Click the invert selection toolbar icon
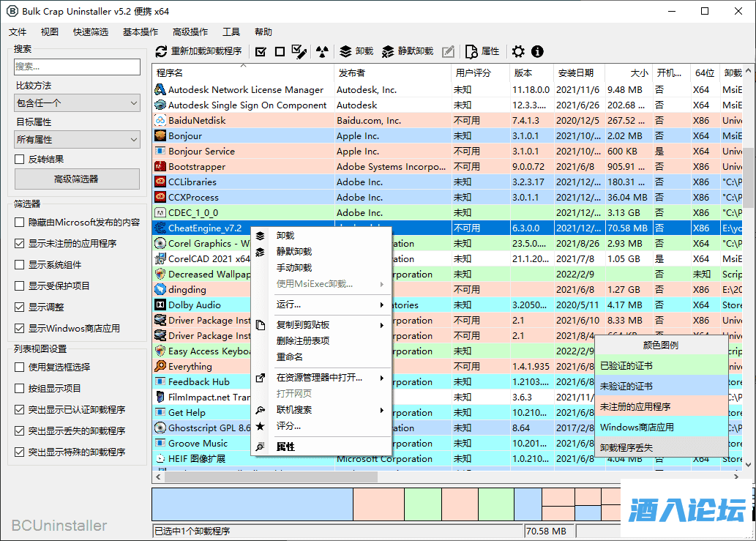The height and width of the screenshot is (541, 756). coord(299,51)
